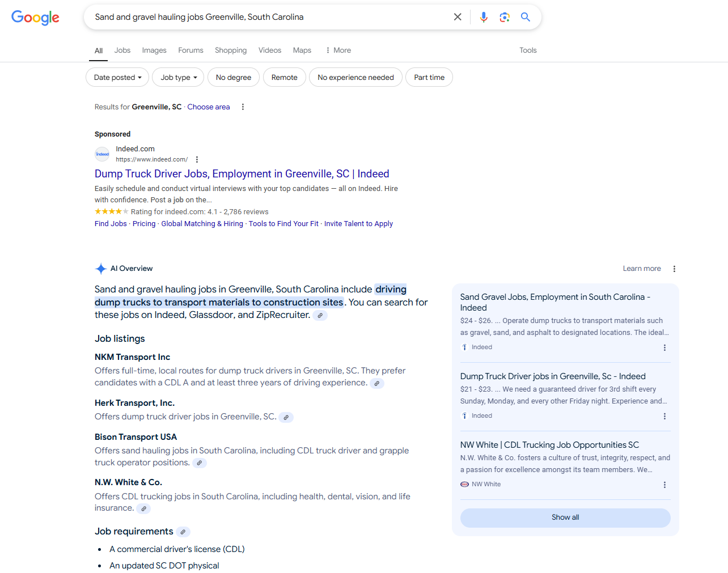Image resolution: width=728 pixels, height=573 pixels.
Task: Switch to the Videos tab
Action: coord(270,50)
